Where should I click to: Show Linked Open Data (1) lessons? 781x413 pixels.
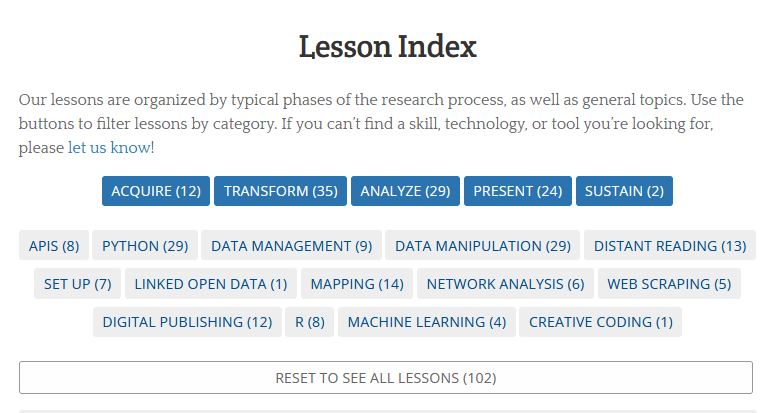210,284
